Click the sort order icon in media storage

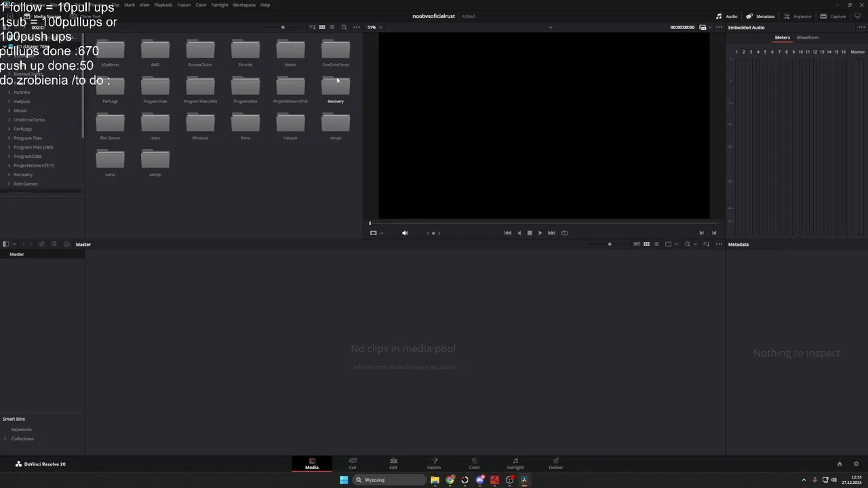(x=313, y=27)
